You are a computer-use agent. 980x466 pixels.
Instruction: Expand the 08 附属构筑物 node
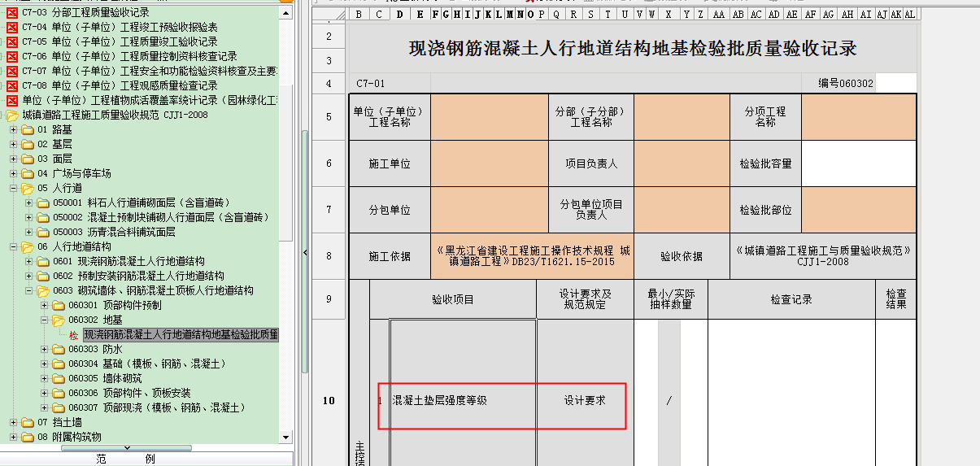click(x=13, y=437)
